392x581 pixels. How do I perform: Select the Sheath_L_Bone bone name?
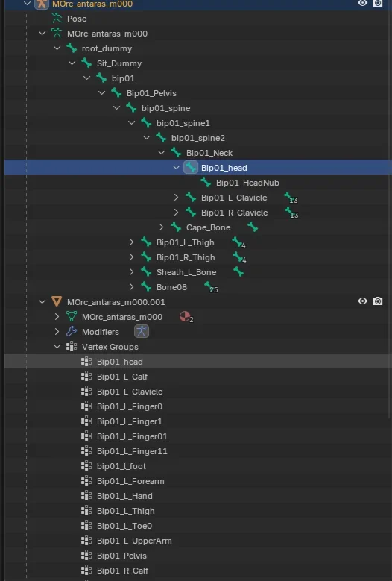[x=186, y=272]
